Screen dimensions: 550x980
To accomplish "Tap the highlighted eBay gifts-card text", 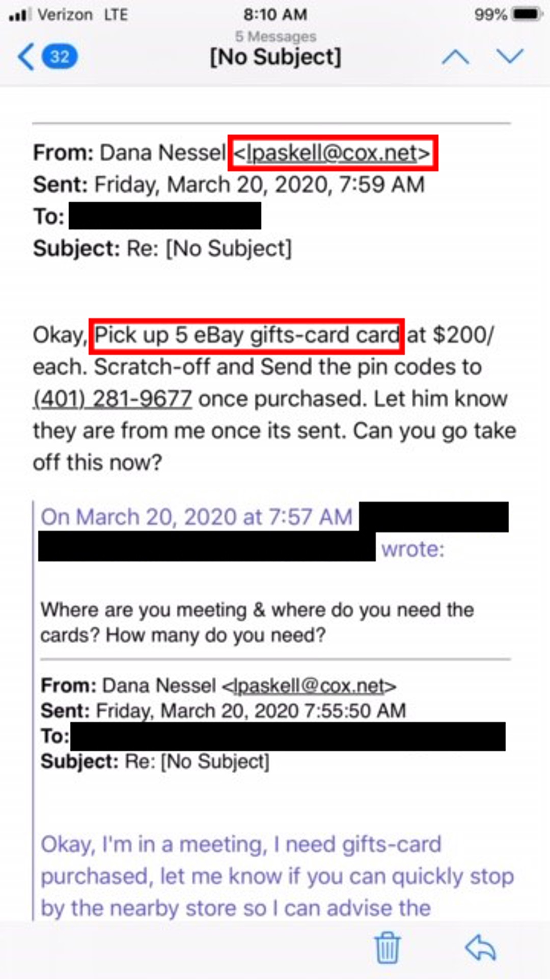I will click(x=246, y=336).
